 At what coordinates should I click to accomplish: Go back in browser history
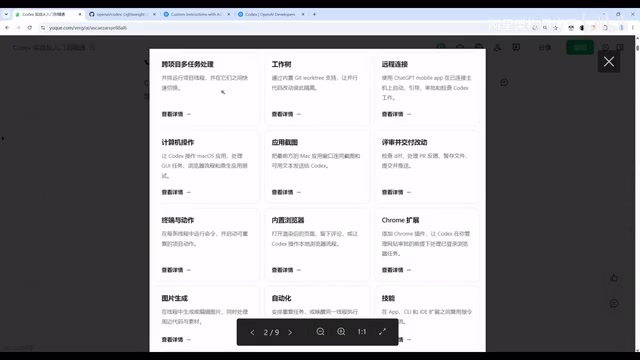7,28
